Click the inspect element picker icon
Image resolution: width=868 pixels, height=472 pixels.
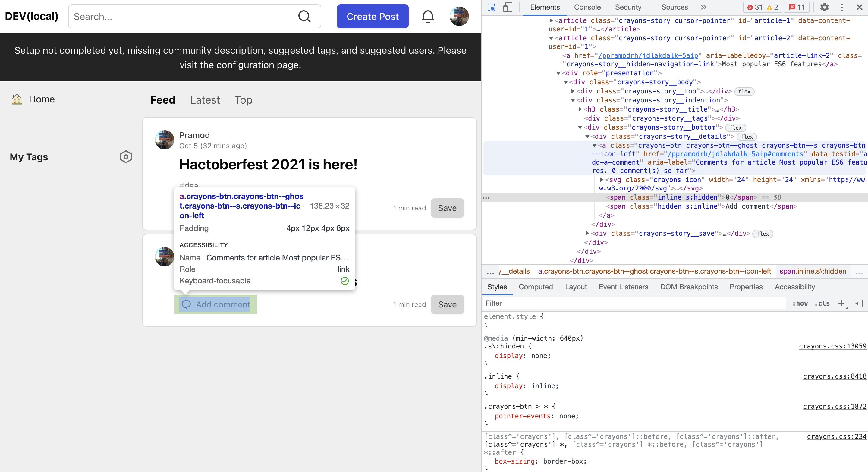pos(491,8)
